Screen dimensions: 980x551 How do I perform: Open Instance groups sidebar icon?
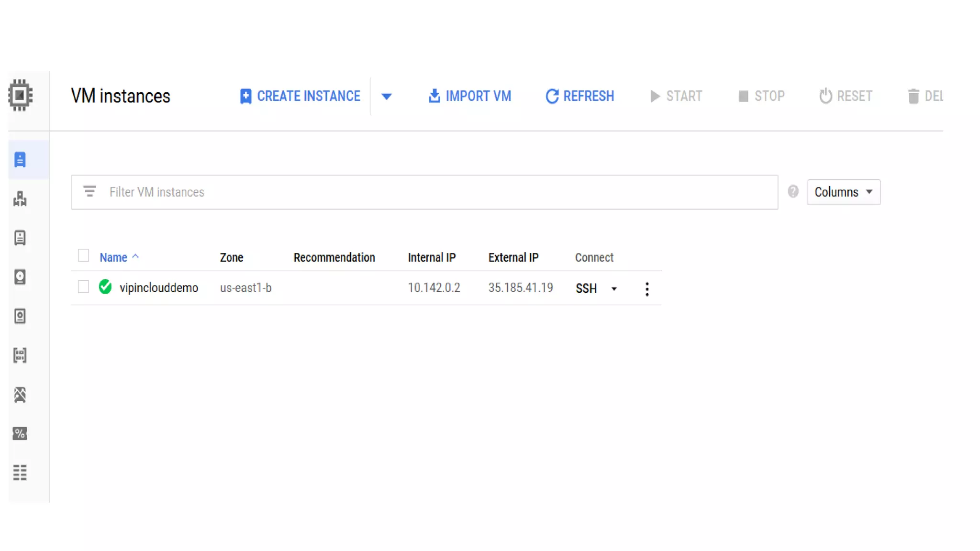[x=20, y=199]
